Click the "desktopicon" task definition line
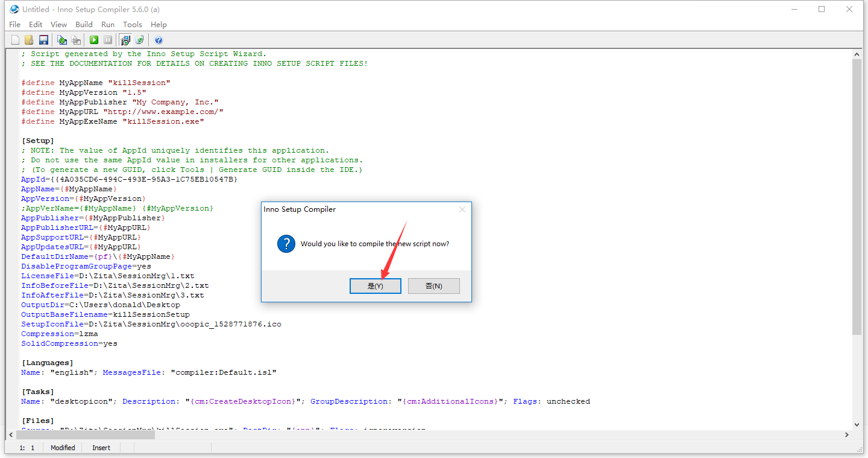The height and width of the screenshot is (458, 868). (306, 401)
